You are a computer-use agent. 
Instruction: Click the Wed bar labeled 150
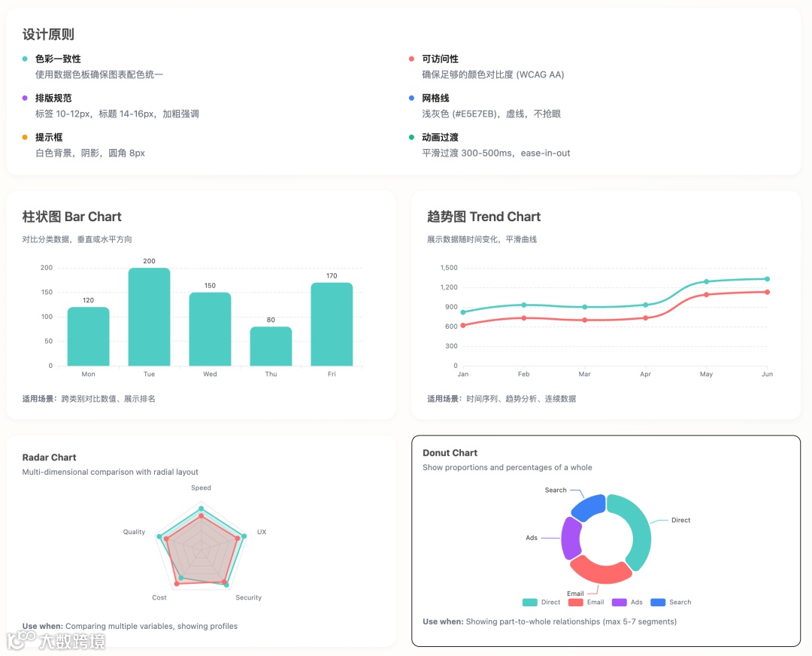pyautogui.click(x=210, y=330)
